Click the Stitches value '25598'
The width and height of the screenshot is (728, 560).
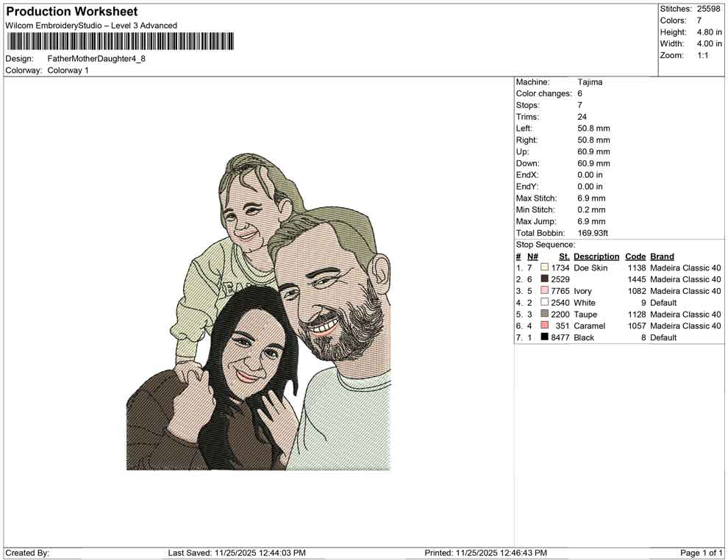click(708, 9)
